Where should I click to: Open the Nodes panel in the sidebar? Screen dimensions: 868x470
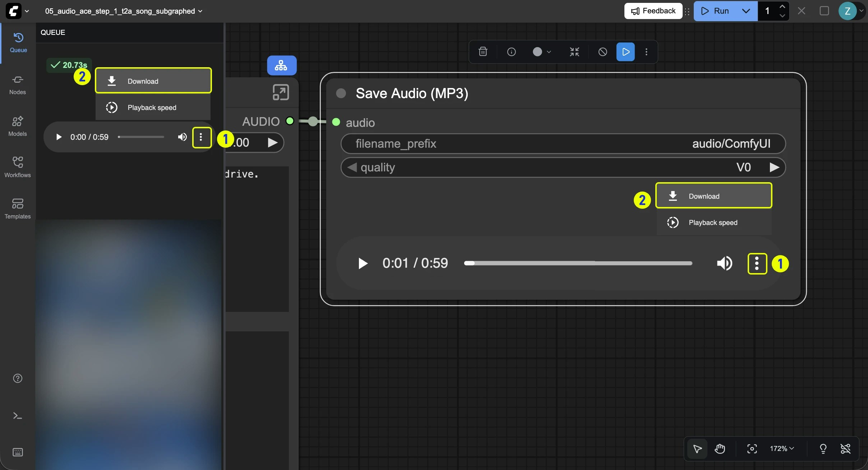pos(17,84)
